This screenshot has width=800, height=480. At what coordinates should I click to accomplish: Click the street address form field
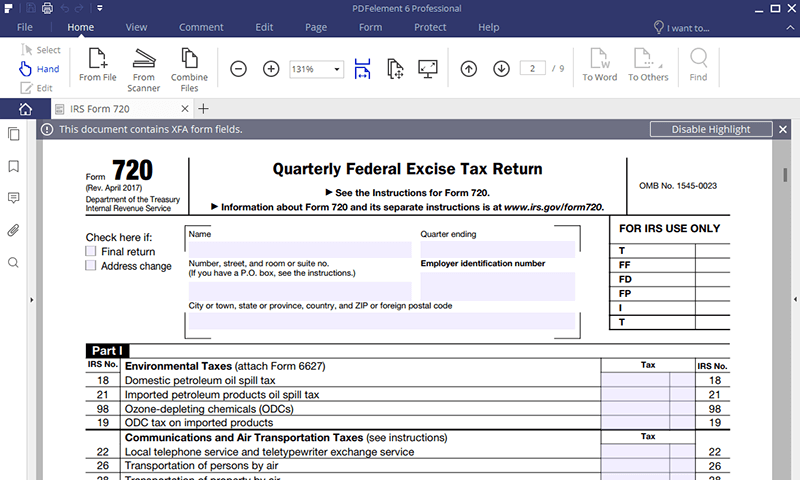click(300, 291)
